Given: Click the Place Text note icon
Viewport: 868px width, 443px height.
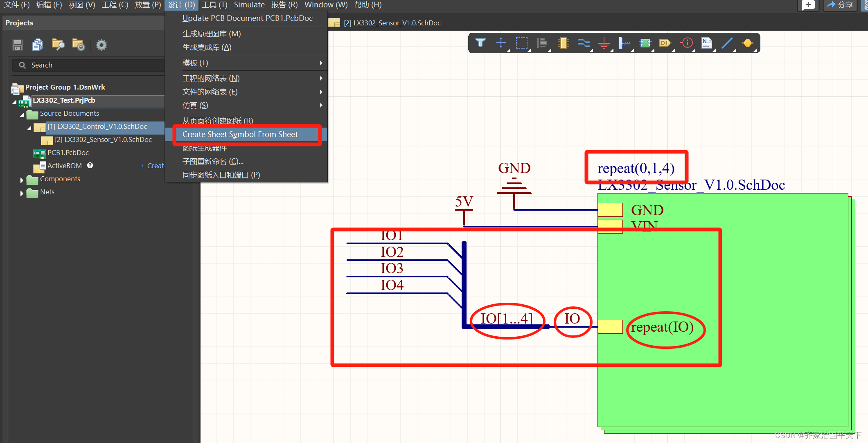Looking at the screenshot, I should [x=706, y=43].
